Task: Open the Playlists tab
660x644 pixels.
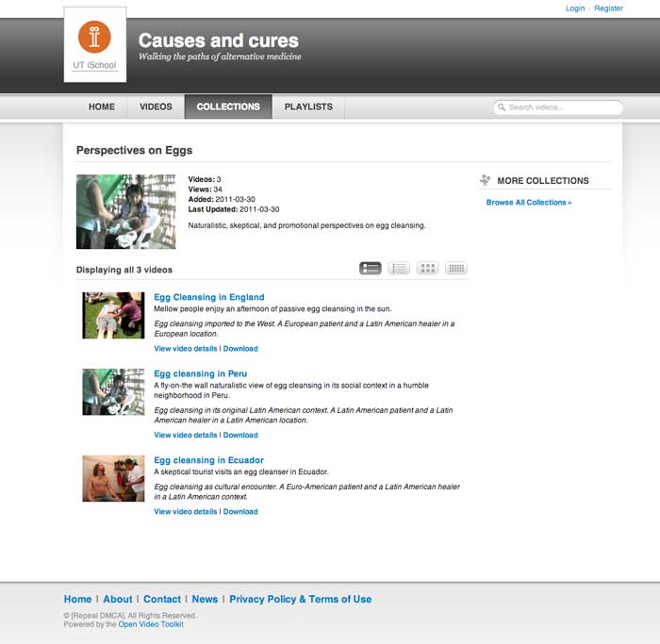Action: click(308, 107)
